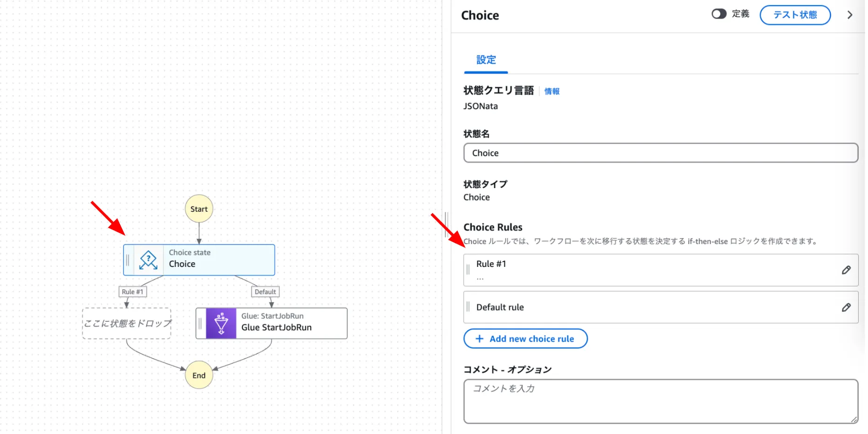Click the Default rule row drag handle
This screenshot has width=868, height=434.
tap(468, 307)
